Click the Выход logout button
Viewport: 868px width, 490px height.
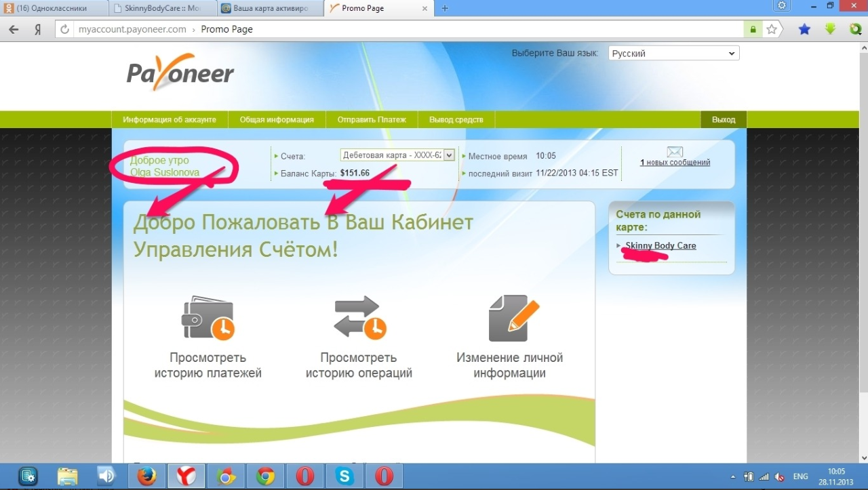click(724, 119)
